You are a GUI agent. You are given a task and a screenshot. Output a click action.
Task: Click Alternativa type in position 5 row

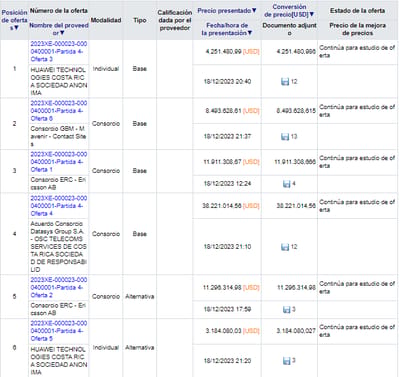tap(140, 296)
